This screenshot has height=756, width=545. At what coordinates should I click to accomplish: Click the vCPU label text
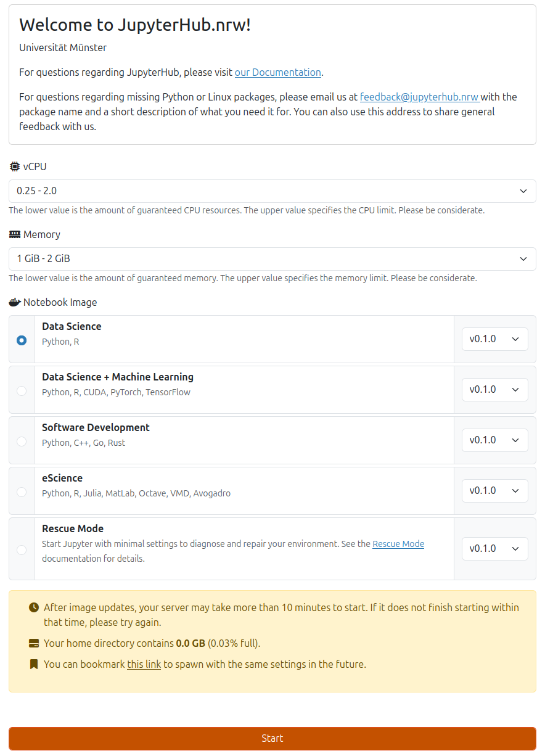coord(35,166)
